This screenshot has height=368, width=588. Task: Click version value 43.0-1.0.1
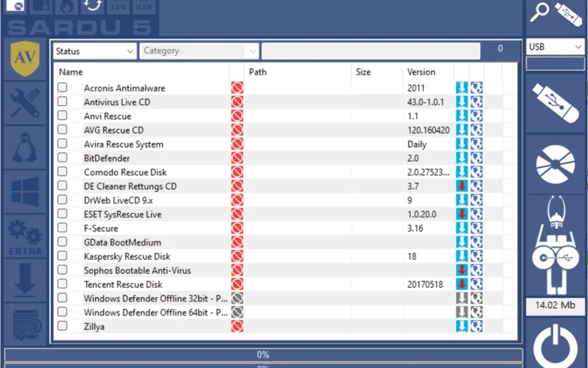[x=425, y=102]
